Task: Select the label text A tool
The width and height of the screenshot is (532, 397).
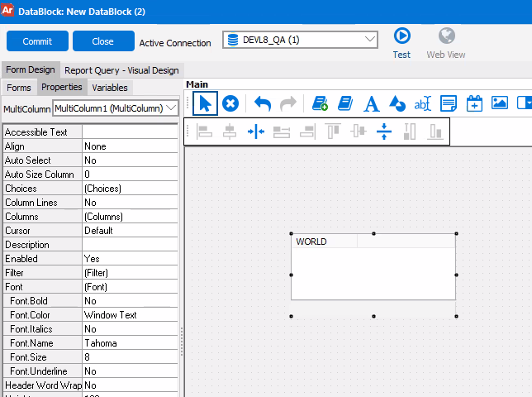Action: [371, 103]
